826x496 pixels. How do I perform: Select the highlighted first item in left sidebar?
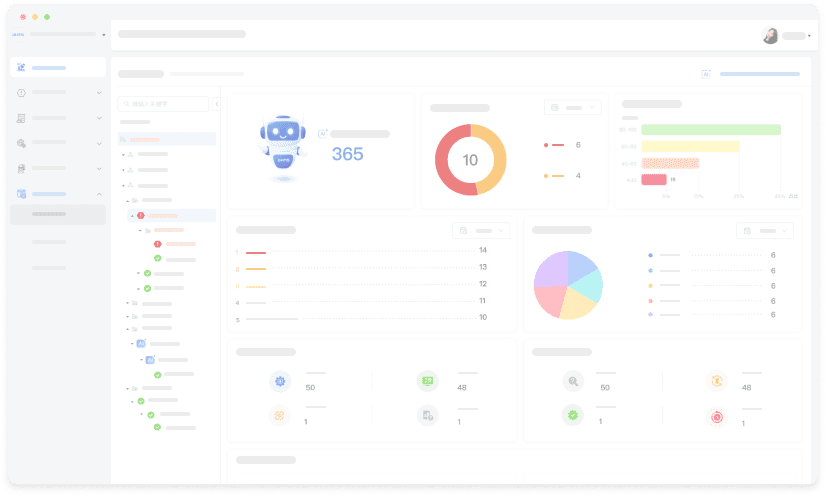click(58, 68)
